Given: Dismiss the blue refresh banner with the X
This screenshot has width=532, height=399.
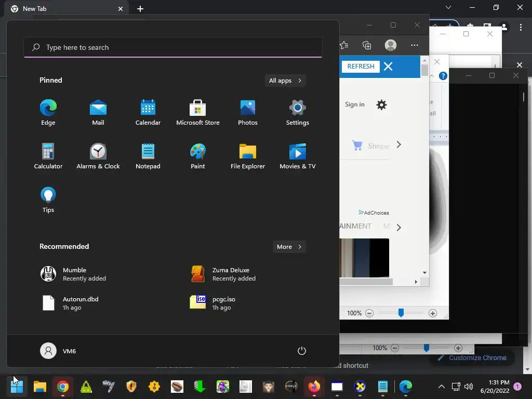Looking at the screenshot, I should (x=388, y=66).
